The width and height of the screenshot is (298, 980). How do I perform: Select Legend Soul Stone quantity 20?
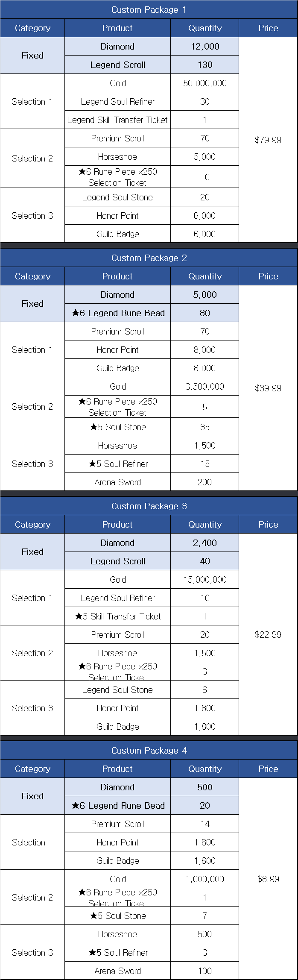click(205, 197)
